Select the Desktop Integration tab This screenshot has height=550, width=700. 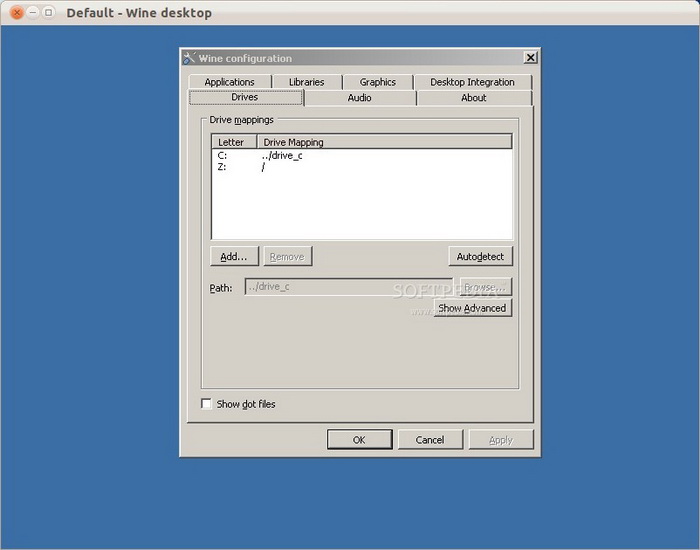click(x=472, y=82)
